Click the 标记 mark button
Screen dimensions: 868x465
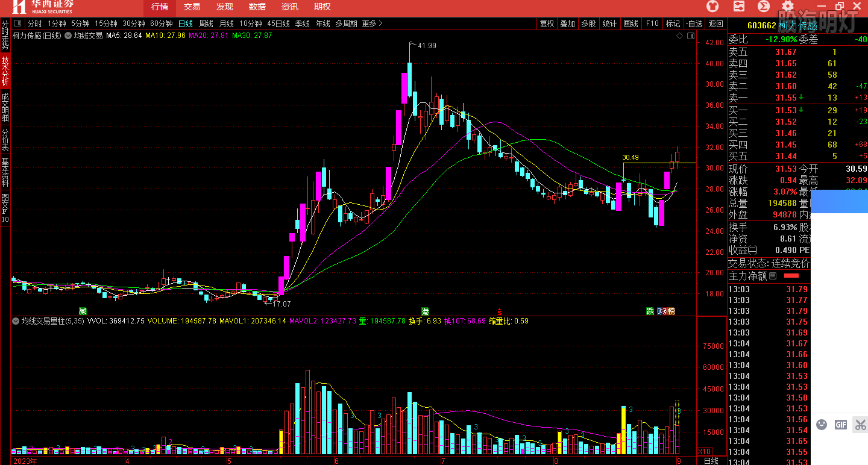(673, 24)
